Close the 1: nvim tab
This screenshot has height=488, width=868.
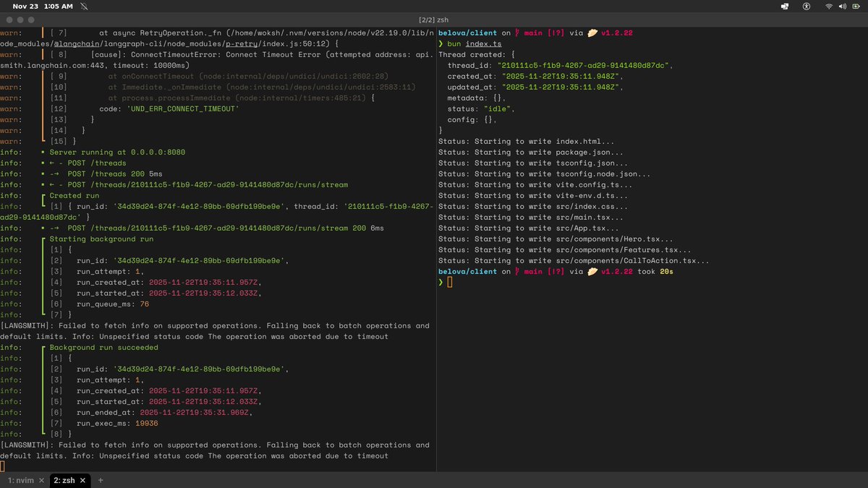tap(41, 480)
